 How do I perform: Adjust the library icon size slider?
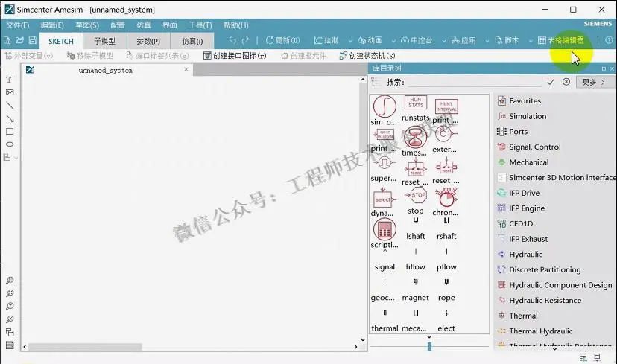point(429,346)
